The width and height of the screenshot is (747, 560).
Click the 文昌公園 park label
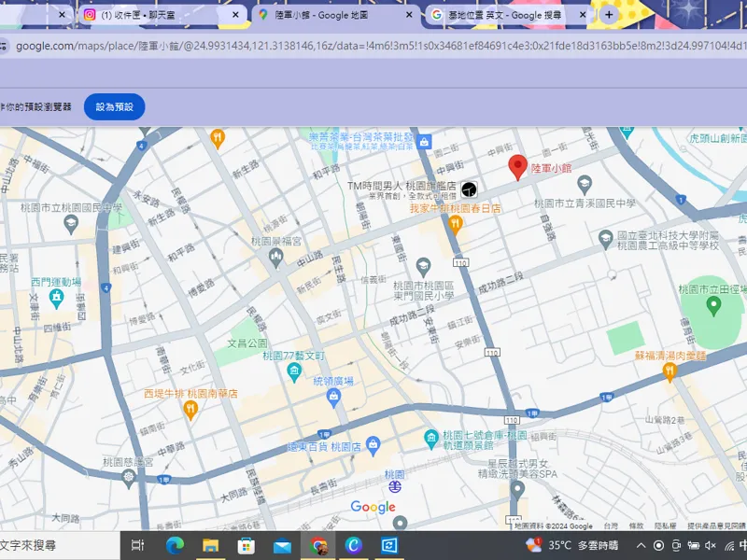click(x=247, y=343)
